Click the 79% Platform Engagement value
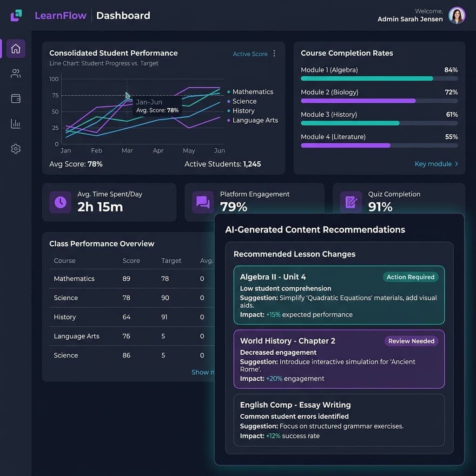This screenshot has width=476, height=476. [x=234, y=207]
